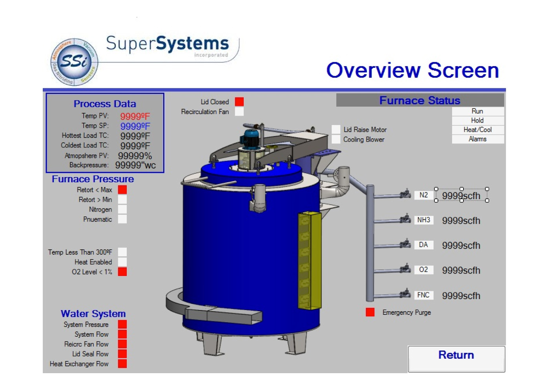This screenshot has height=392, width=540.
Task: Select the Alarms status row
Action: click(478, 139)
